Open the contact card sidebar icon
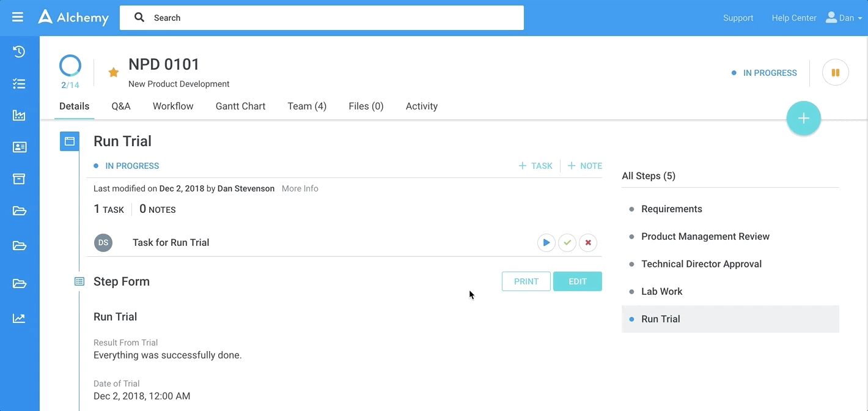Image resolution: width=868 pixels, height=411 pixels. click(x=19, y=147)
